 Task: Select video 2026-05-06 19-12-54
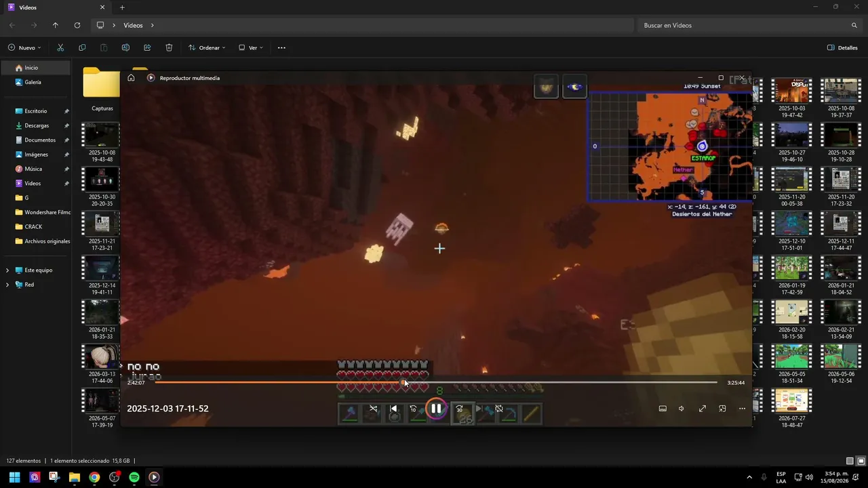[841, 365]
